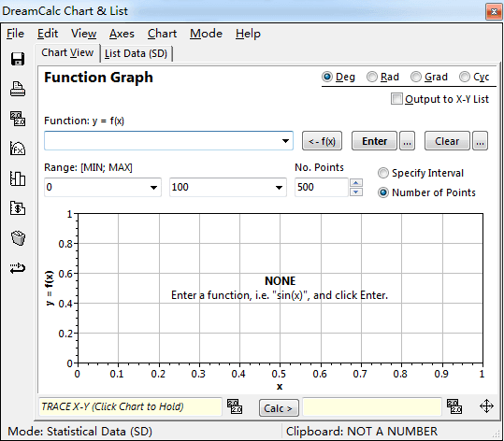Select the Grad angle mode
This screenshot has width=504, height=441.
tap(429, 77)
